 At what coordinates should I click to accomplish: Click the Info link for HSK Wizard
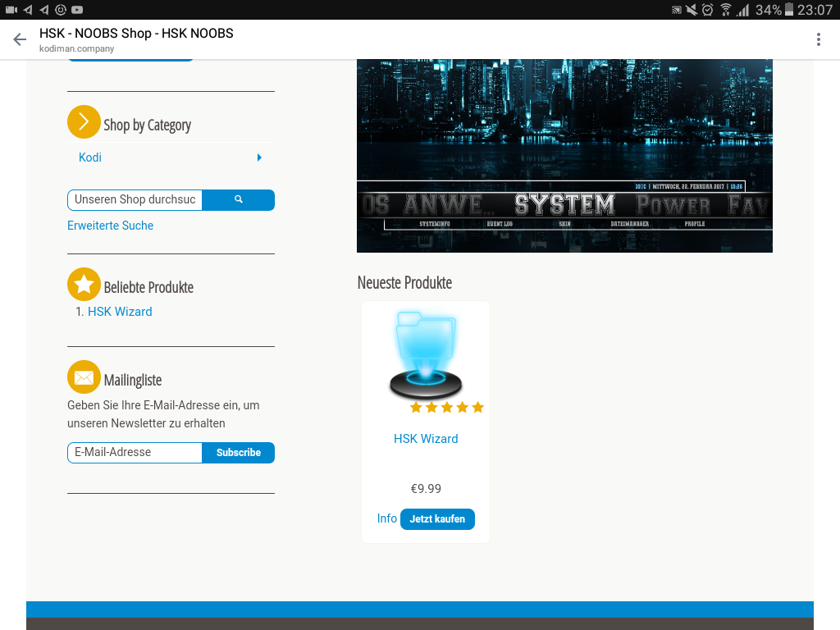tap(387, 518)
